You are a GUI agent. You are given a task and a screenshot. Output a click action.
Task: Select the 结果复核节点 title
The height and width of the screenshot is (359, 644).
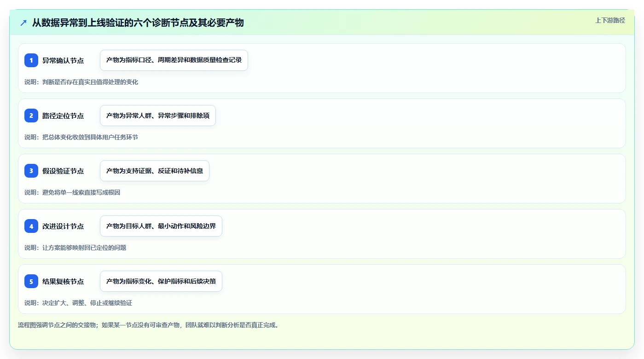click(x=63, y=281)
